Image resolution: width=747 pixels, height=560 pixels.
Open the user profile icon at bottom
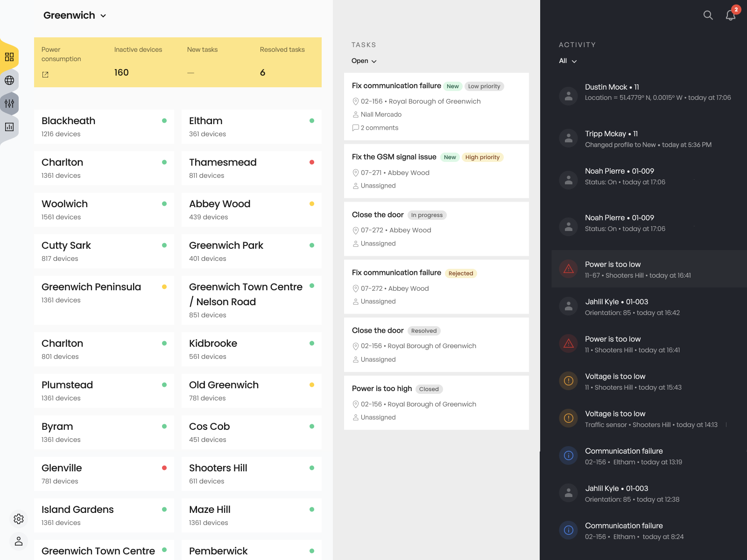[19, 541]
